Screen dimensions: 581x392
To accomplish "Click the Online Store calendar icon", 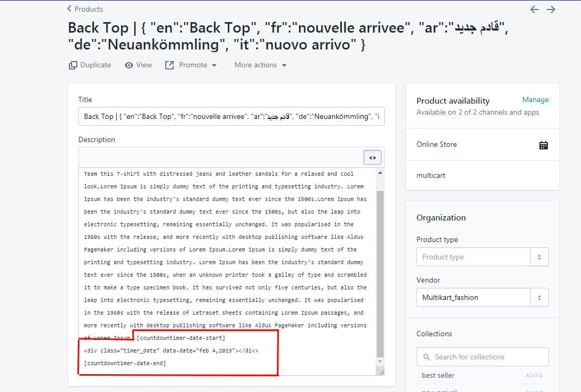I will [544, 144].
